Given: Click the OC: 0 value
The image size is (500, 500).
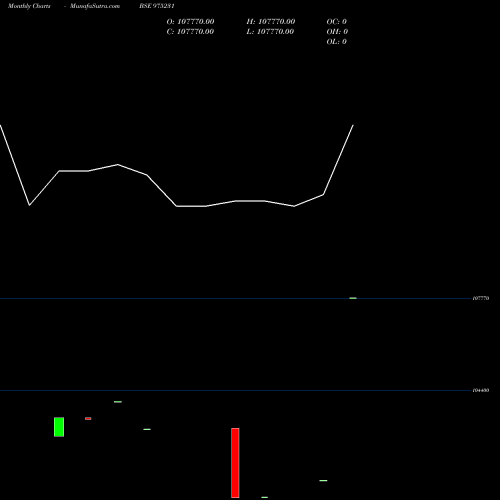Looking at the screenshot, I should [337, 22].
